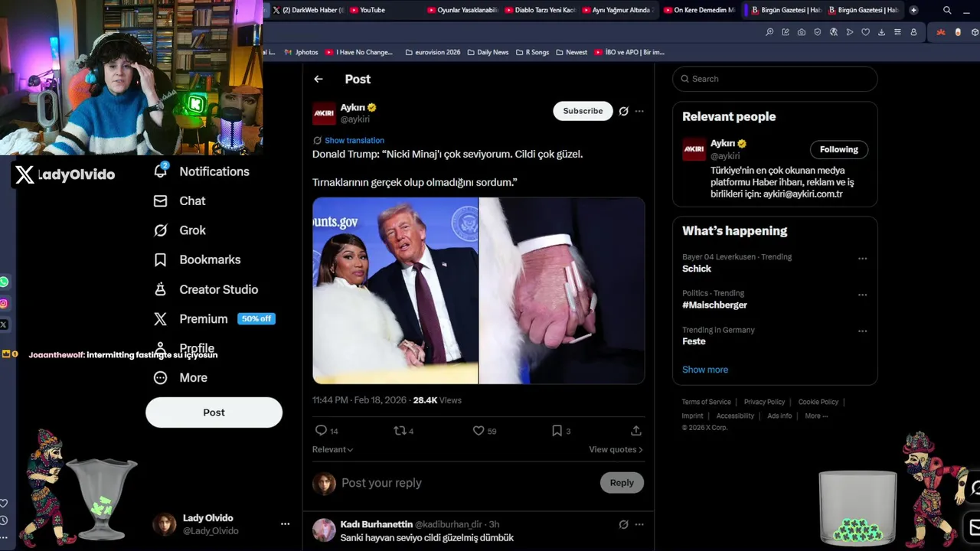
Task: Switch to the DarkWeb Haber X tab
Action: (x=309, y=10)
